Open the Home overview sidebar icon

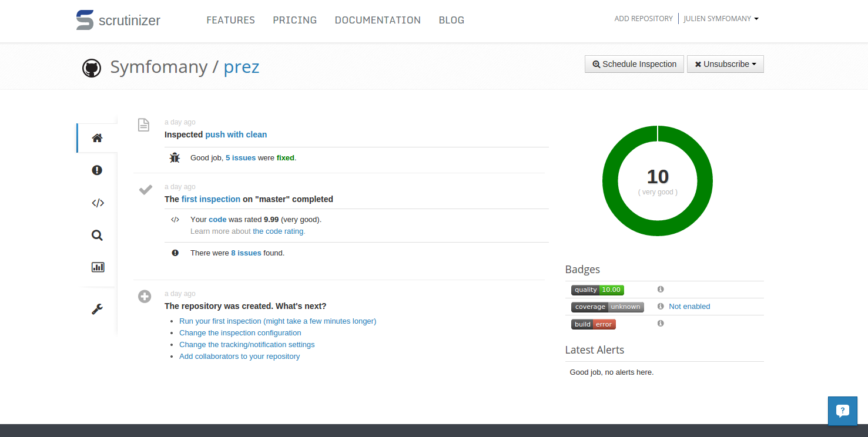click(x=97, y=138)
